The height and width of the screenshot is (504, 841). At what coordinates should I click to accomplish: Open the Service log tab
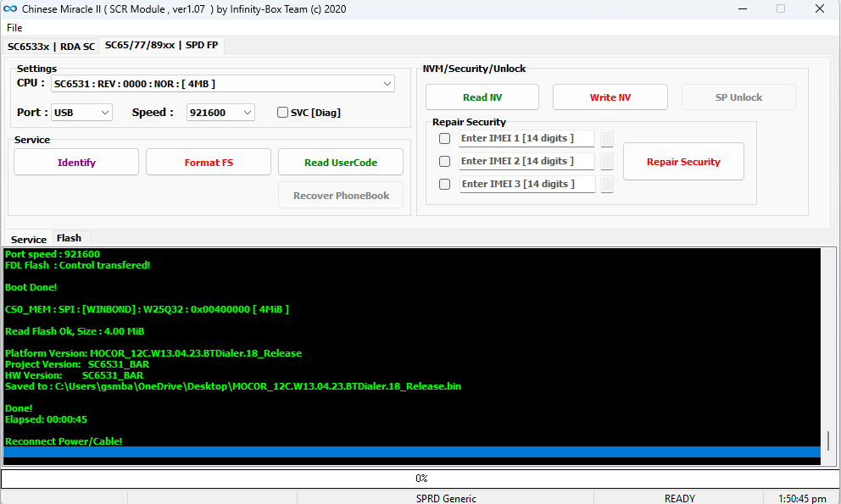pos(29,240)
